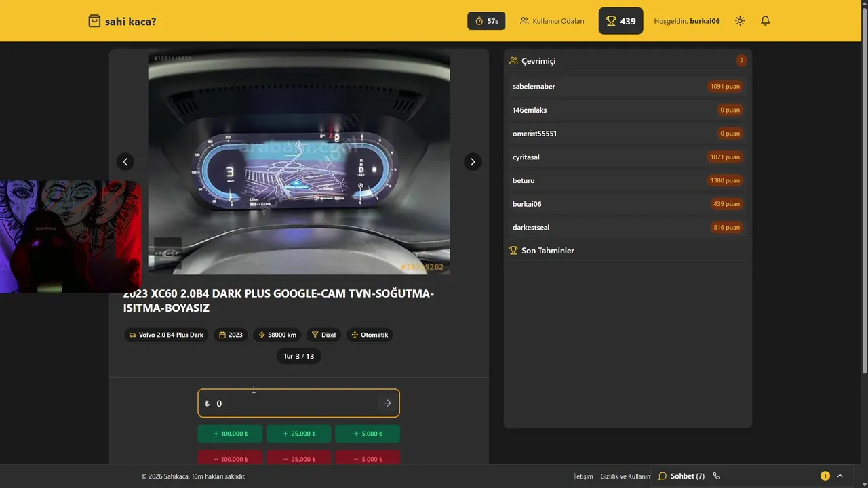Screen dimensions: 868x488
Task: Select user beturu row
Action: pos(627,180)
